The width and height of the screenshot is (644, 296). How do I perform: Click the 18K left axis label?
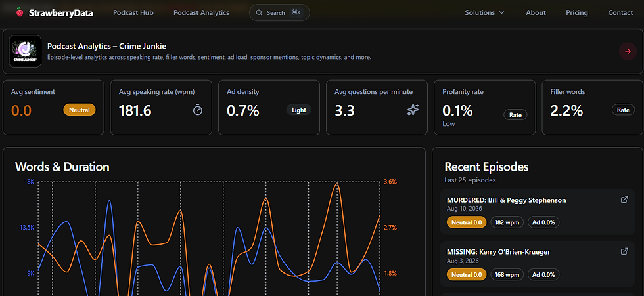coord(30,182)
